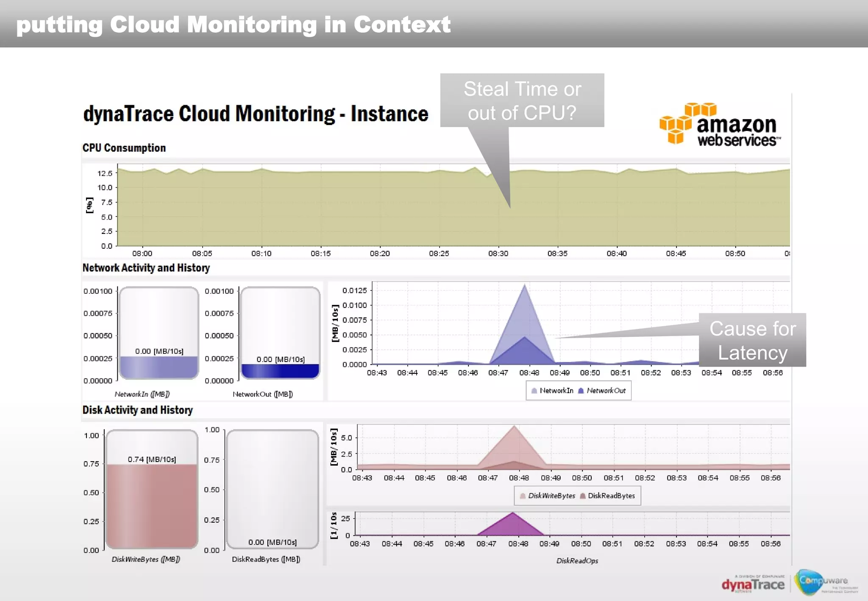The height and width of the screenshot is (601, 868).
Task: Click the 'dynaTrace Cloud Monitoring - Instance' title
Action: (256, 114)
